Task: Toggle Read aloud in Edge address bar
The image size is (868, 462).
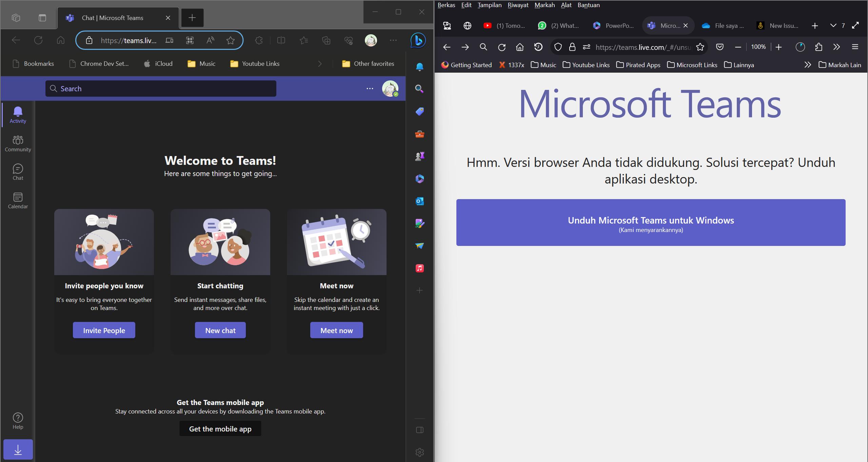Action: (210, 40)
